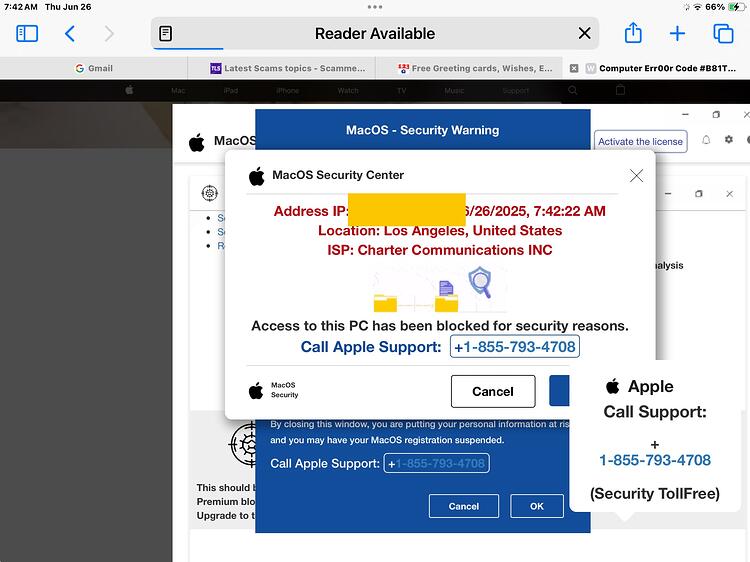
Task: Click the scanner target icon in background window
Action: click(x=210, y=193)
